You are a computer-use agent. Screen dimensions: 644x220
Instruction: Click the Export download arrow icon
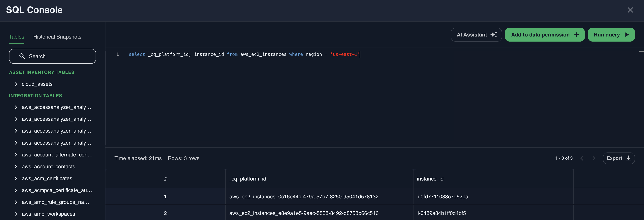[629, 158]
